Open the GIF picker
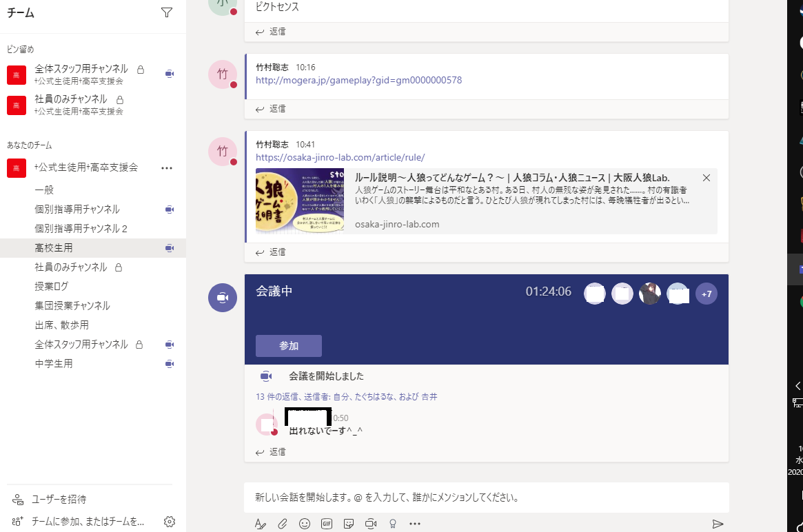The height and width of the screenshot is (532, 803). point(327,524)
